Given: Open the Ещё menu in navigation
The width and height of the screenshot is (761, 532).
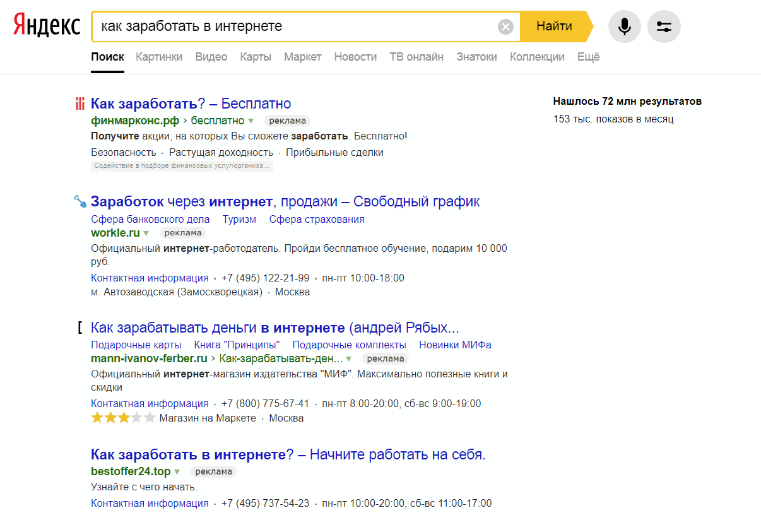Looking at the screenshot, I should (588, 57).
